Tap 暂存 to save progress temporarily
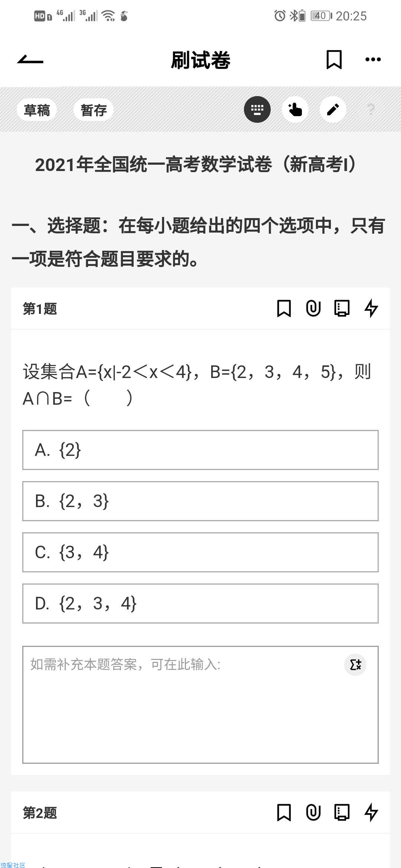Image resolution: width=401 pixels, height=868 pixels. tap(94, 110)
